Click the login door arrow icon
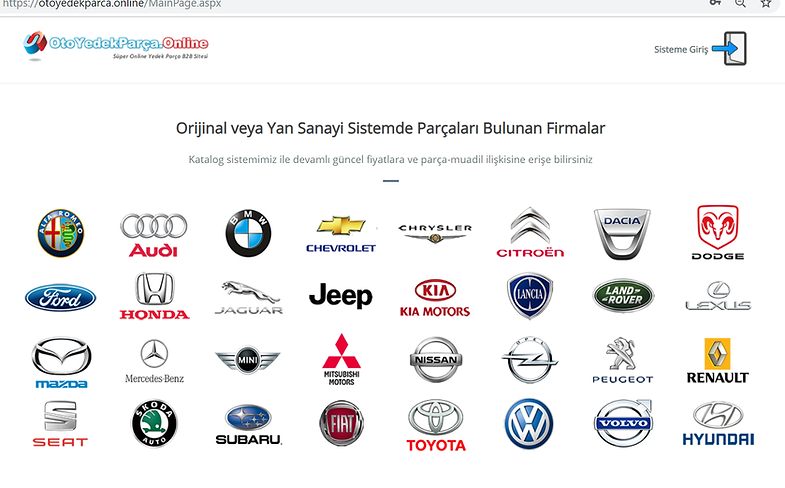This screenshot has width=785, height=488. 729,49
